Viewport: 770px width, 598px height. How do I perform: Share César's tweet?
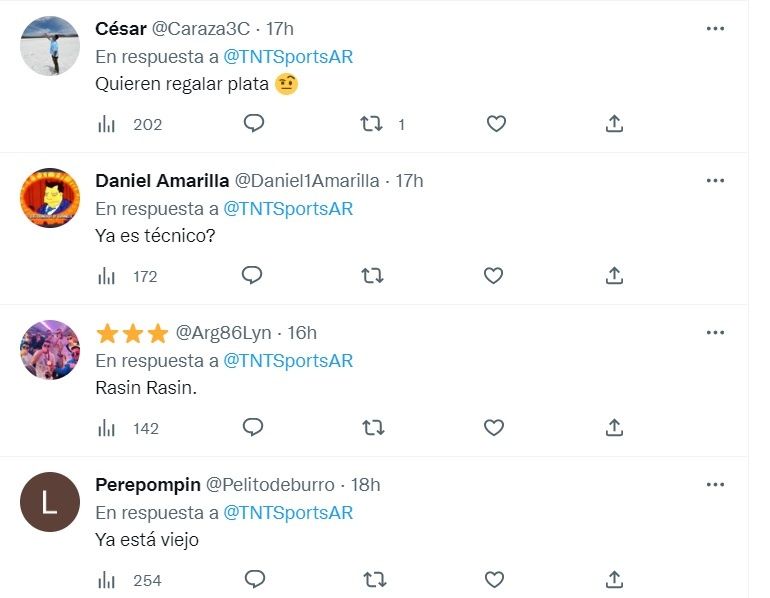[x=614, y=124]
